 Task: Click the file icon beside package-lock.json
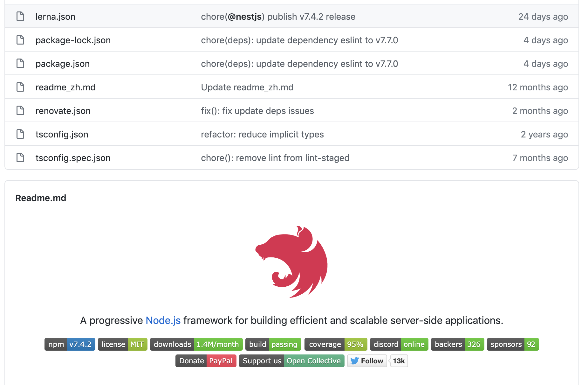[20, 40]
